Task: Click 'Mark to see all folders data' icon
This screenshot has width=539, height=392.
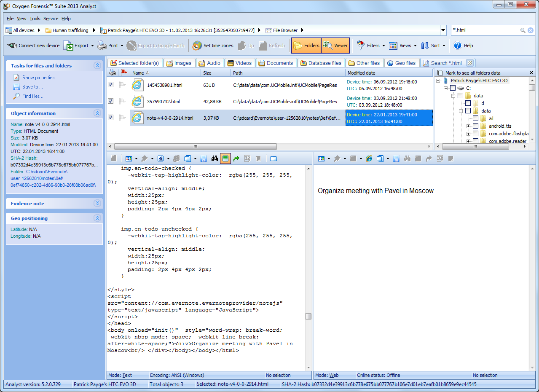Action: pyautogui.click(x=440, y=73)
